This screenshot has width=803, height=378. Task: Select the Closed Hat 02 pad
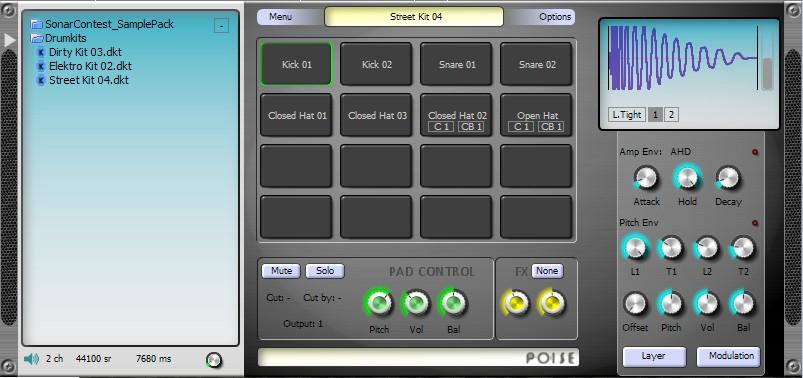pyautogui.click(x=457, y=115)
